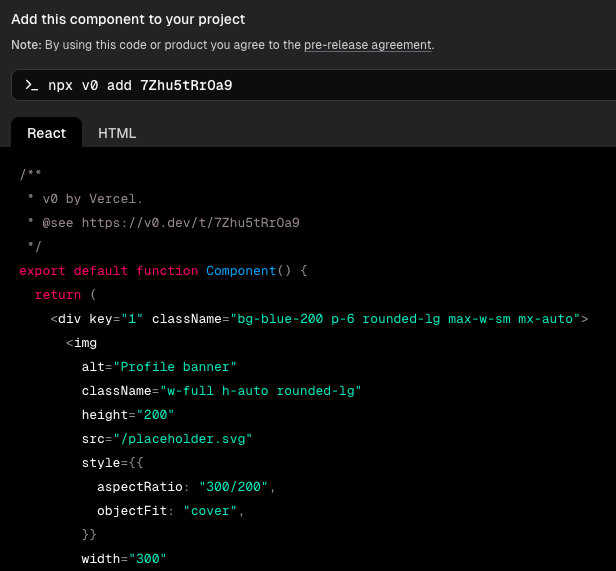Click the aspectRatio "300/200" value
This screenshot has height=571, width=616.
(x=236, y=487)
